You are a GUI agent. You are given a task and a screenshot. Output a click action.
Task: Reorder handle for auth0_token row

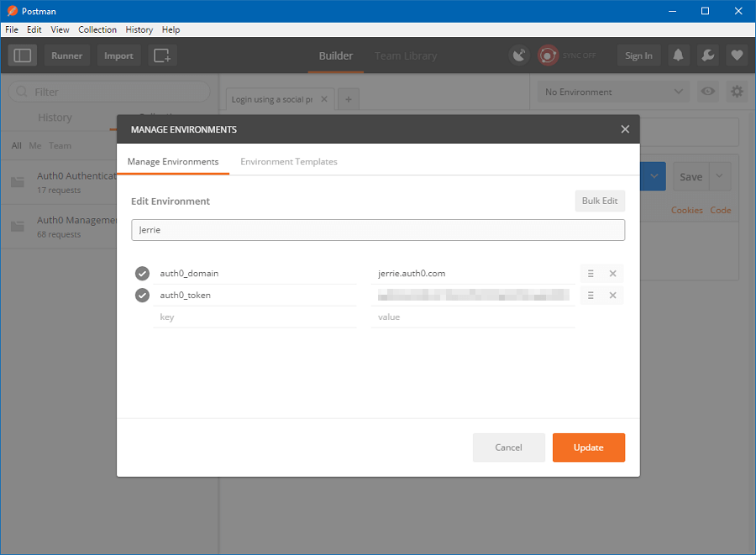(591, 296)
